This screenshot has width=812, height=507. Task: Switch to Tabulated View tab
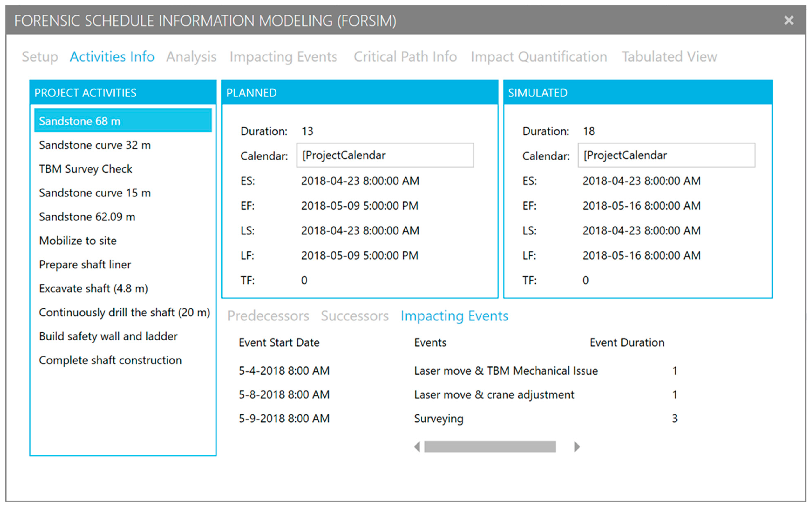coord(669,57)
